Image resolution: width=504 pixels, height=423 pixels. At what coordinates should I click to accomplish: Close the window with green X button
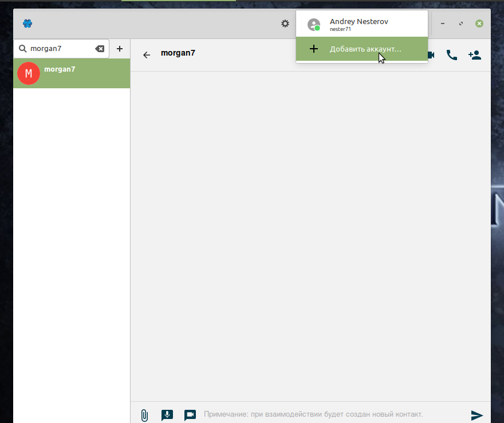479,23
